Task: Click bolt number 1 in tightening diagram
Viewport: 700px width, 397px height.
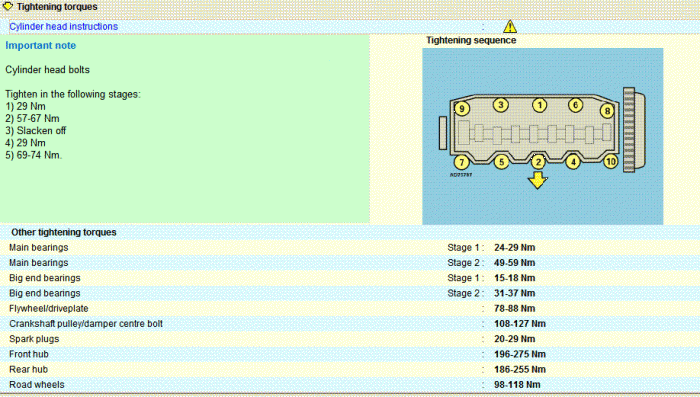Action: click(539, 105)
